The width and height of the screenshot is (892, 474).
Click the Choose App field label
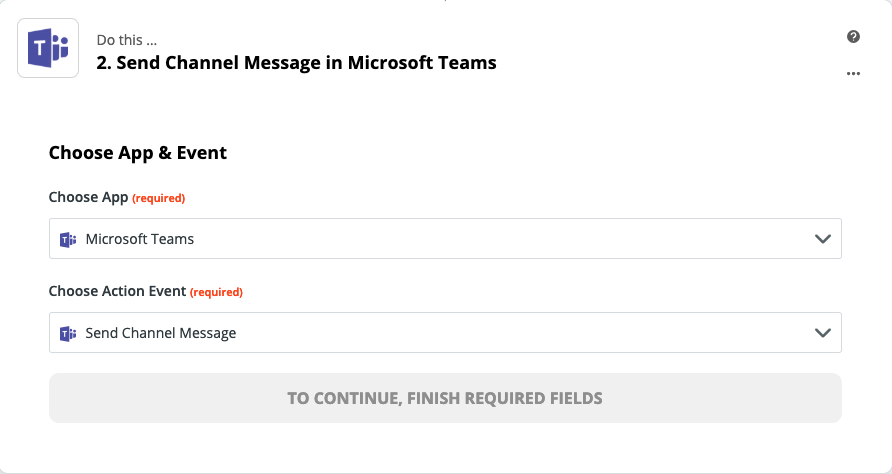88,197
